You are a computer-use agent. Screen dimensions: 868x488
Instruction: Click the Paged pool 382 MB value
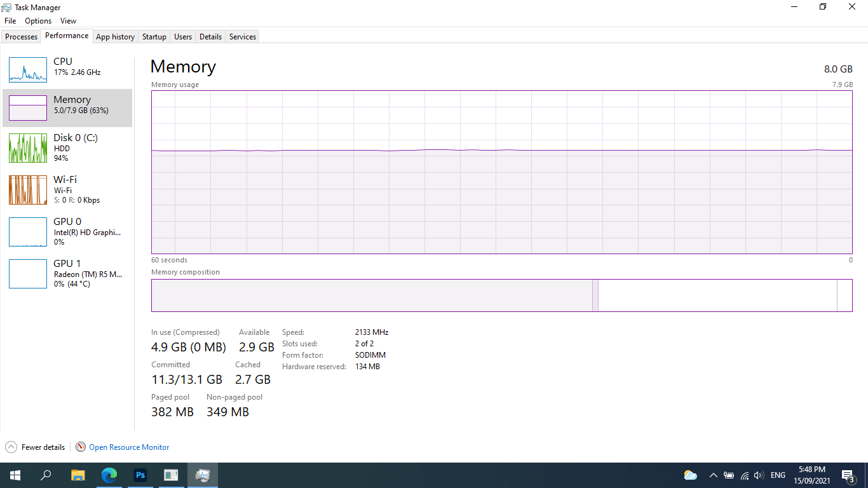172,412
